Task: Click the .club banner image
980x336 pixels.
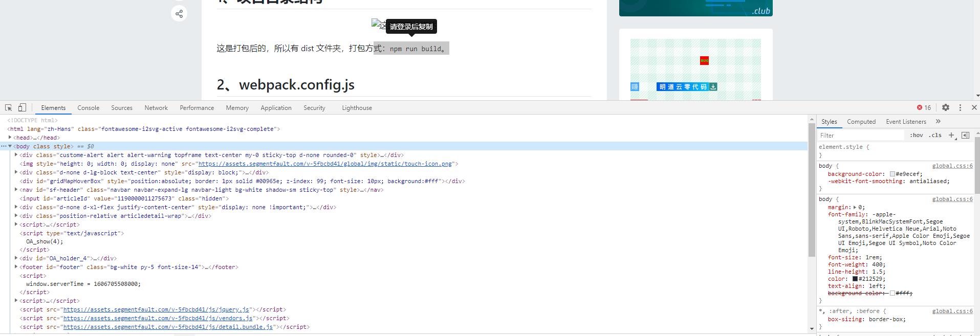Action: pos(696,8)
